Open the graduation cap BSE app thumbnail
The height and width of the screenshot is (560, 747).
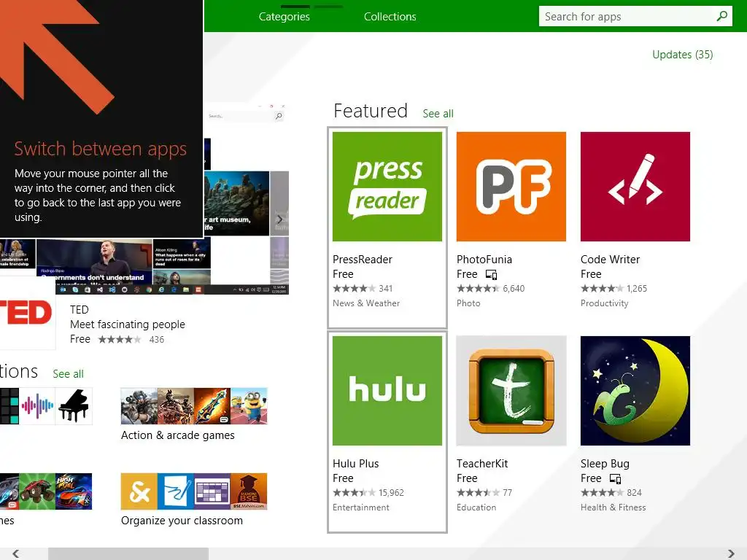249,491
